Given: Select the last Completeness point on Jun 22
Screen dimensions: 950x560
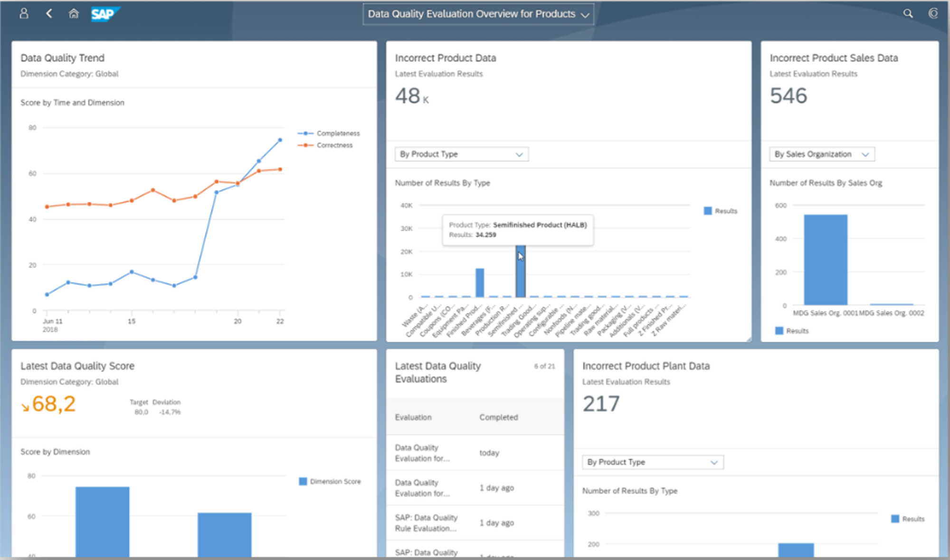Looking at the screenshot, I should (280, 140).
